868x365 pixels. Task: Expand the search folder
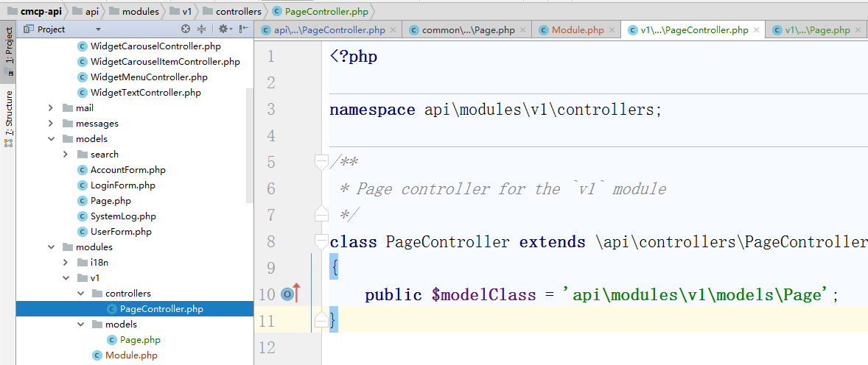coord(66,155)
